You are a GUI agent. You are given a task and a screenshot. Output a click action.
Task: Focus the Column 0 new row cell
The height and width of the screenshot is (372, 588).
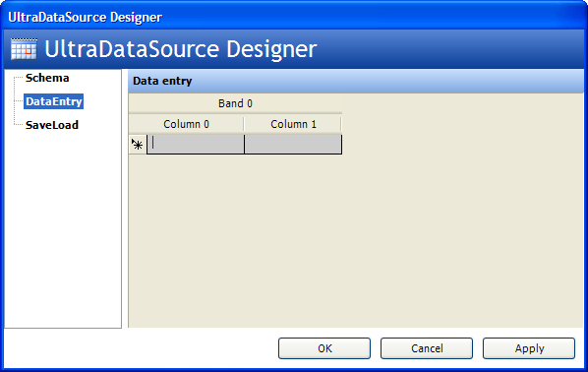point(196,145)
